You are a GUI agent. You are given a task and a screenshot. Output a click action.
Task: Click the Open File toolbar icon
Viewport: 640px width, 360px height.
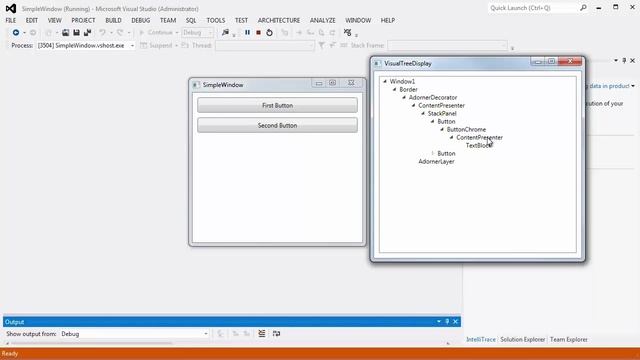[x=65, y=33]
